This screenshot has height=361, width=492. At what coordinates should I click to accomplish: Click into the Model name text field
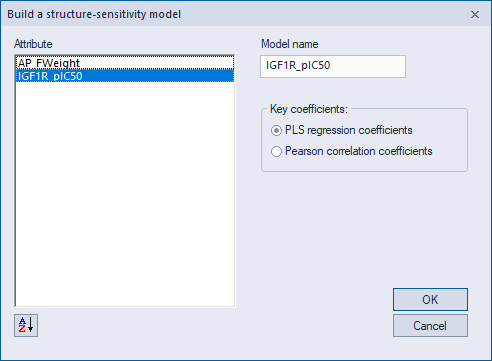pos(333,66)
